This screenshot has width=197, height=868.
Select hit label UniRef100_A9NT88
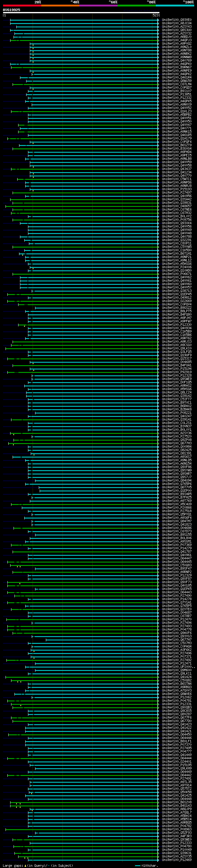(x=177, y=50)
